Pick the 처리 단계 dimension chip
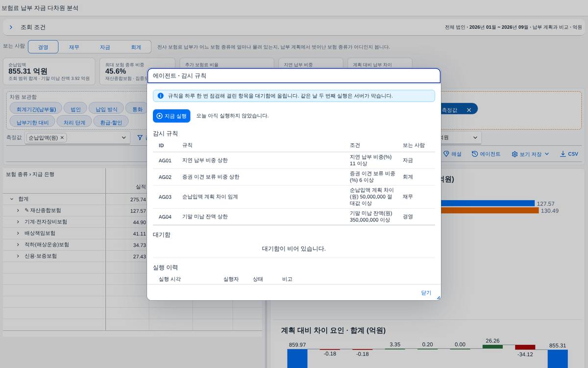The image size is (588, 368). tap(74, 122)
